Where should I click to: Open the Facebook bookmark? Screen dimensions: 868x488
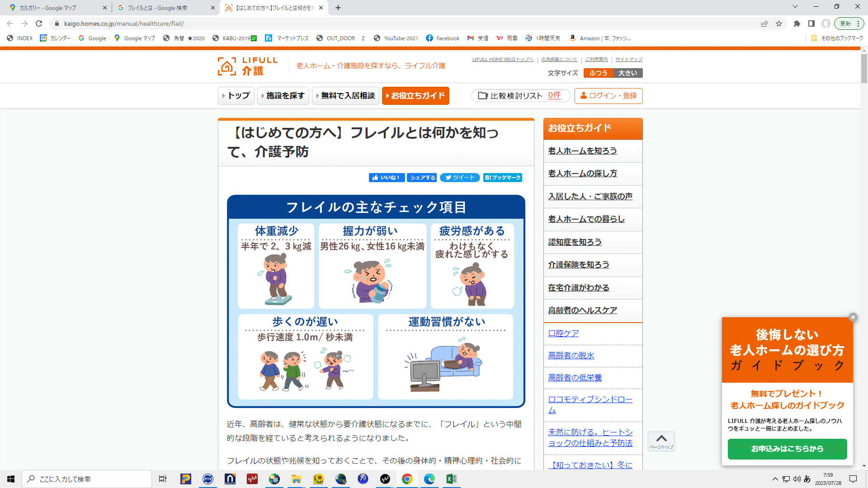tap(443, 38)
